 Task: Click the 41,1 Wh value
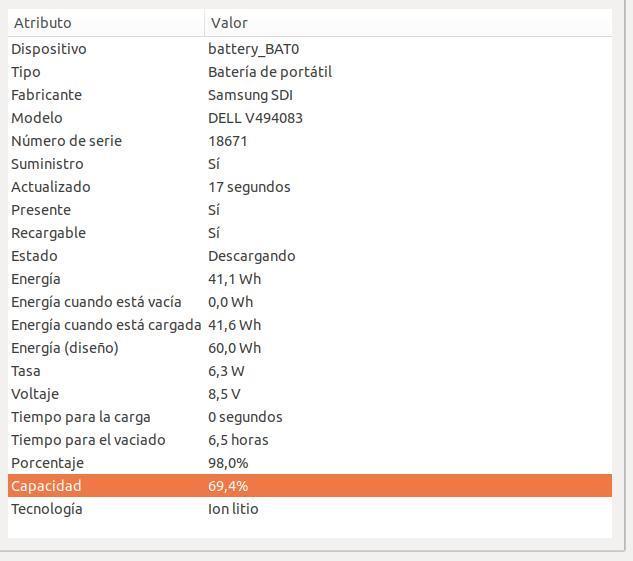point(235,279)
